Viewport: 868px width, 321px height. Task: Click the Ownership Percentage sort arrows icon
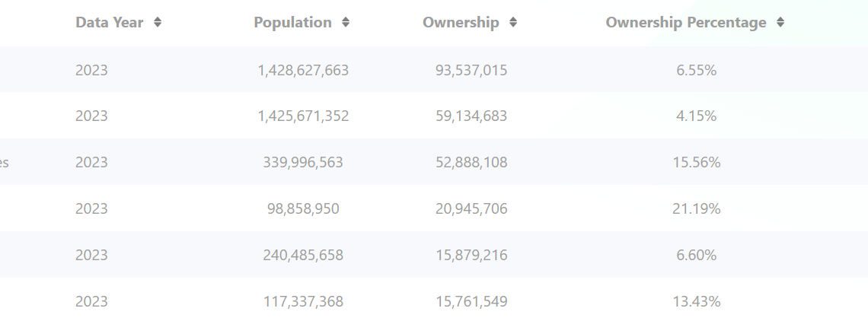[780, 23]
